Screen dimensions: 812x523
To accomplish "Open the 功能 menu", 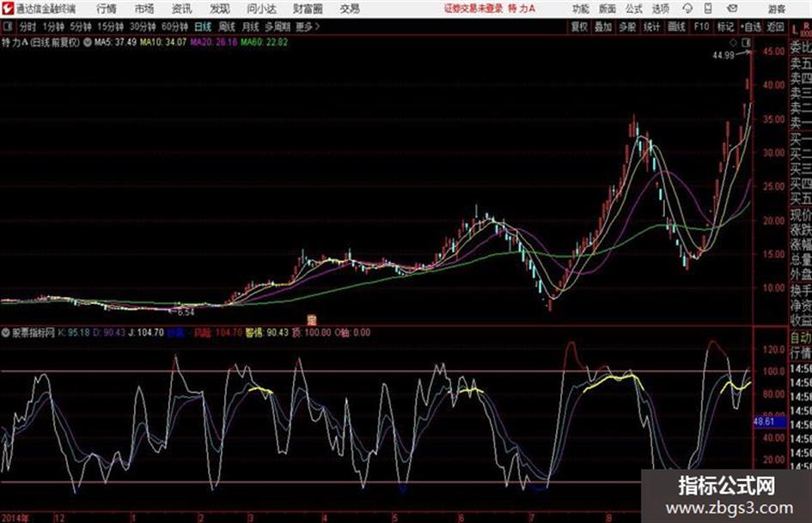I will coord(581,9).
